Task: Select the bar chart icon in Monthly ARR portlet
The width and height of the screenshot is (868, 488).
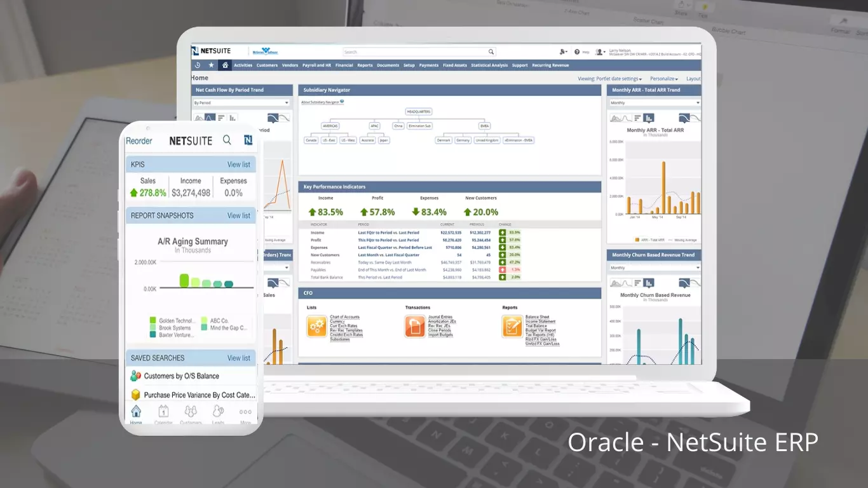Action: (x=649, y=118)
